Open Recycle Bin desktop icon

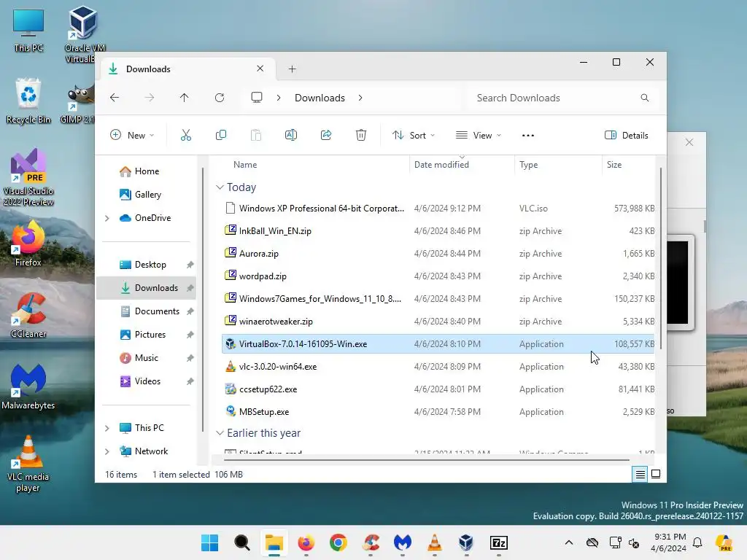click(28, 101)
